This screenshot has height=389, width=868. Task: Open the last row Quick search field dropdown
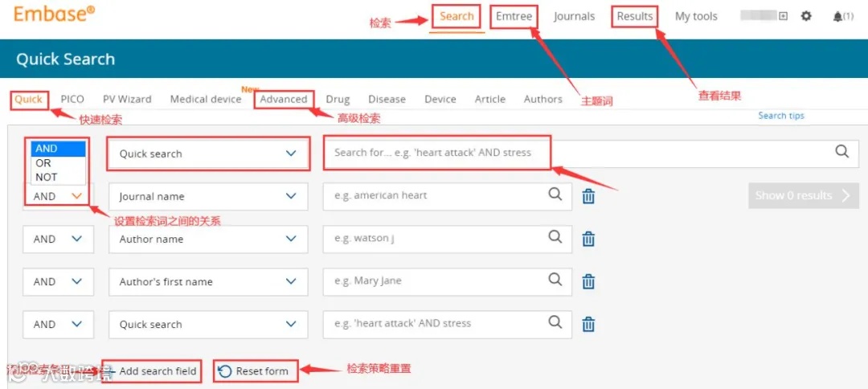pyautogui.click(x=208, y=324)
